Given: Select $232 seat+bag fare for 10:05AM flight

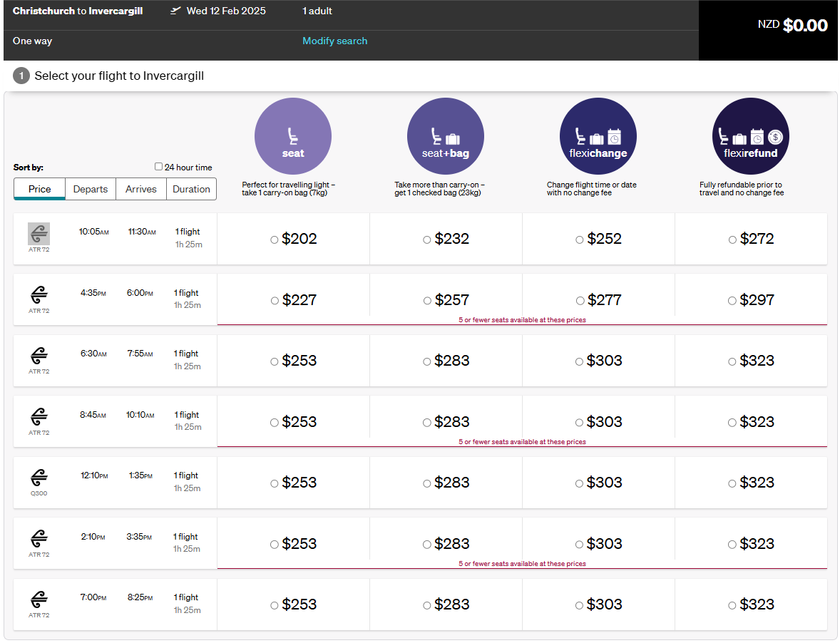Looking at the screenshot, I should 427,240.
